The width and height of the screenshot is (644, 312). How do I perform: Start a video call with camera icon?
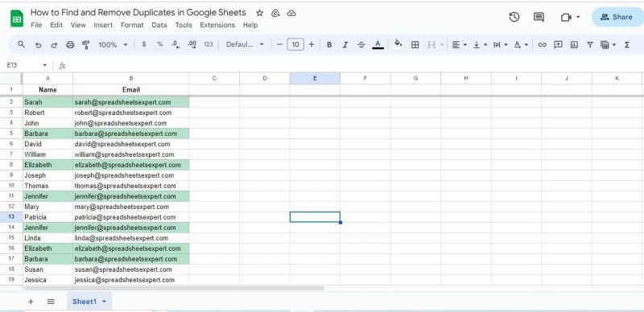567,17
